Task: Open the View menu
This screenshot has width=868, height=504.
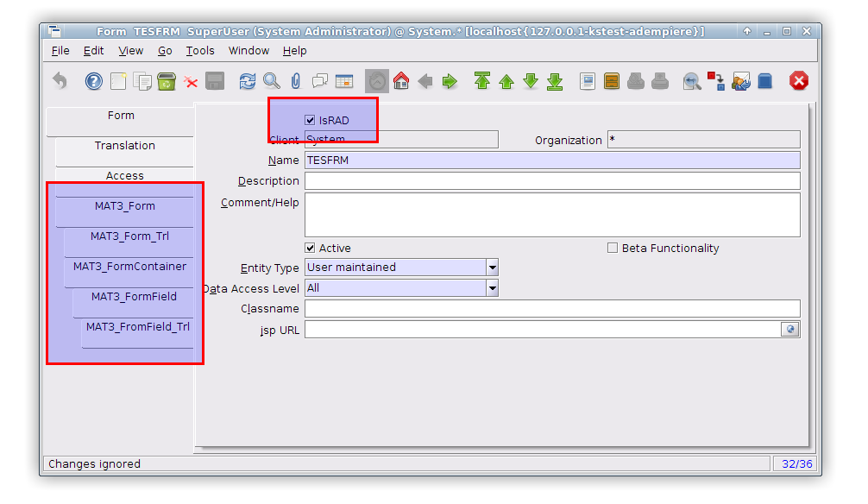Action: tap(130, 51)
